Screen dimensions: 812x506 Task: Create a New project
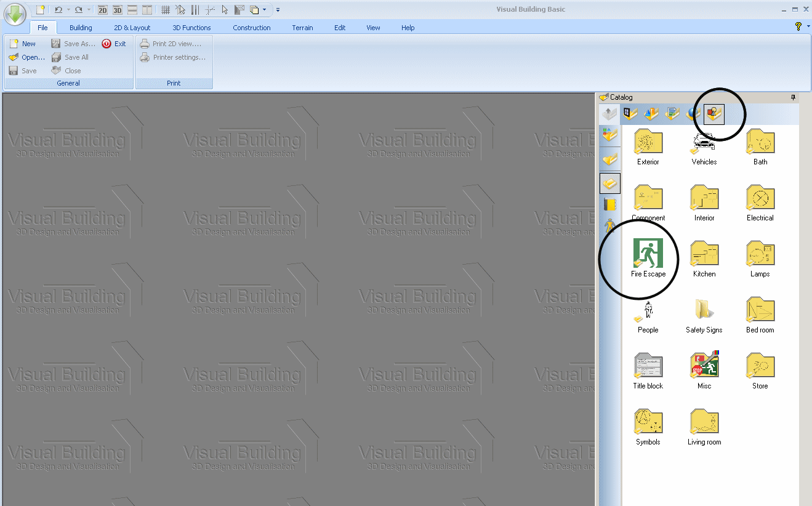(x=22, y=44)
